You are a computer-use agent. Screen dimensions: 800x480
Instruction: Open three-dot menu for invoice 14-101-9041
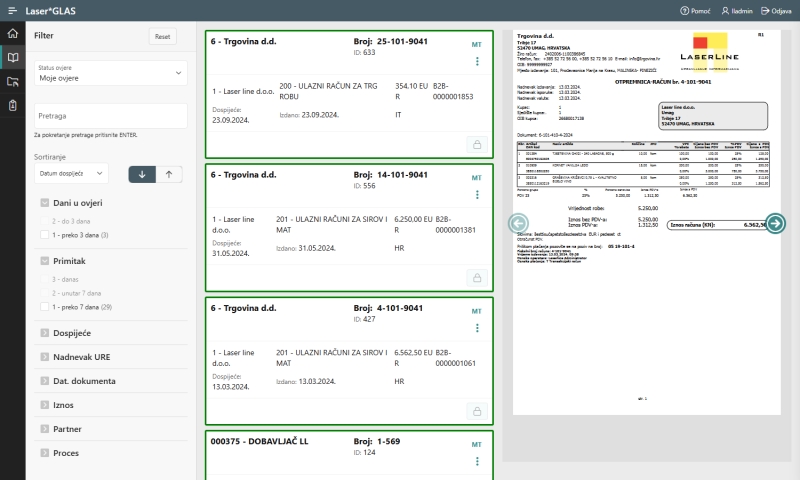click(x=477, y=195)
